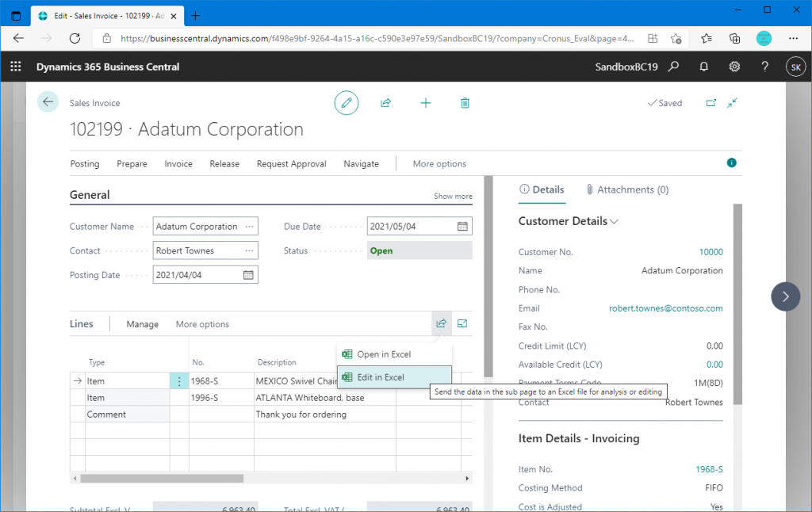Refresh the browser page
This screenshot has height=512, width=812.
[75, 38]
